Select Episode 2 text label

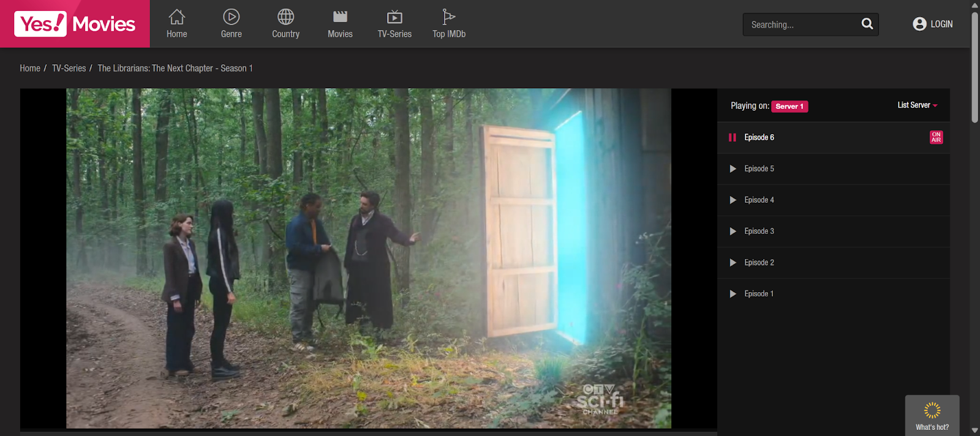tap(759, 263)
